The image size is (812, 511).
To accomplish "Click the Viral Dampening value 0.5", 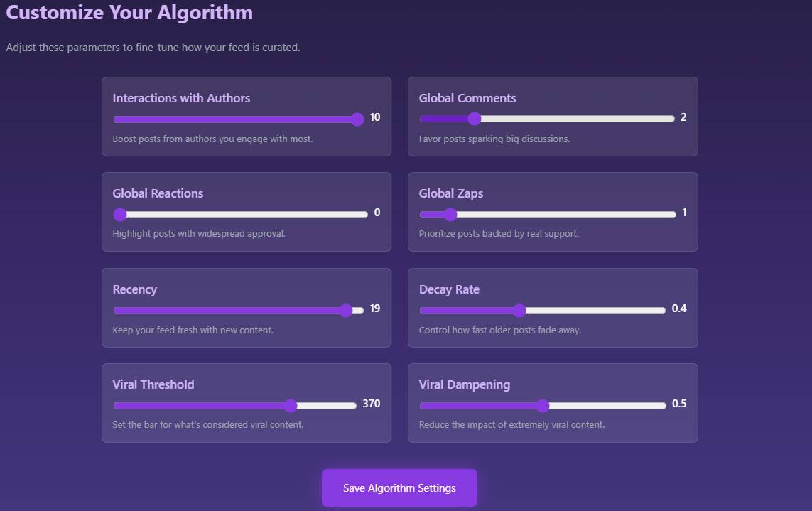I will (679, 404).
